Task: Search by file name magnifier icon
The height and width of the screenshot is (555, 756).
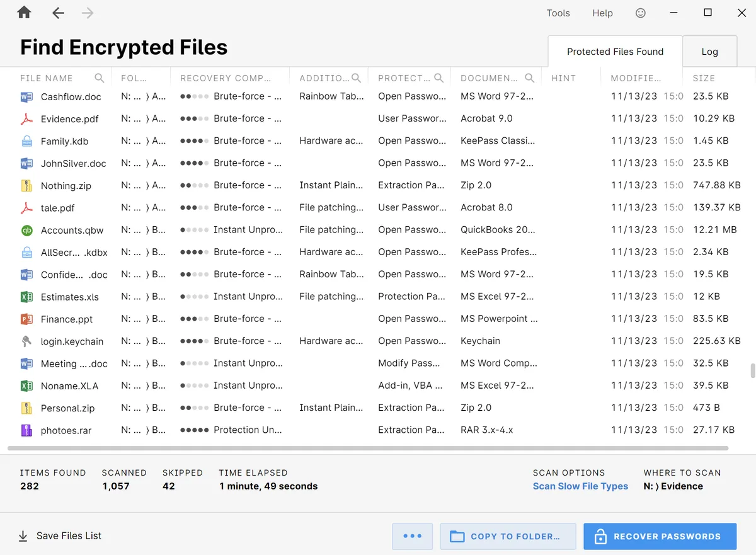Action: 100,78
